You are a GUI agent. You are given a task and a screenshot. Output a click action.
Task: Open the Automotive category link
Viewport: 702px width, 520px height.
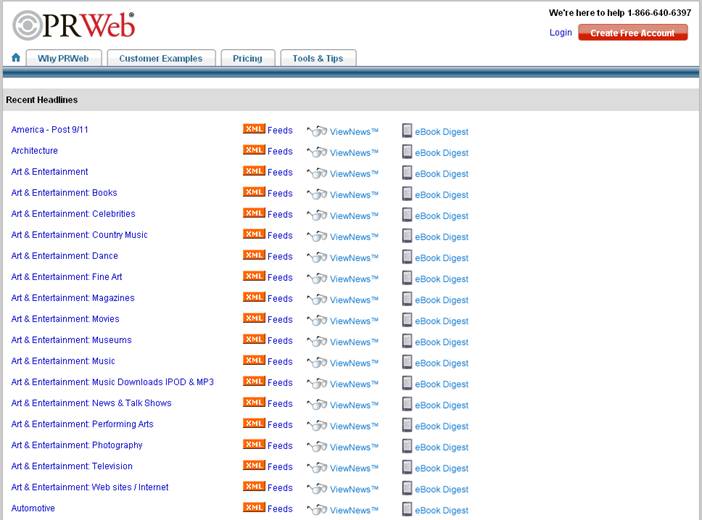coord(33,508)
